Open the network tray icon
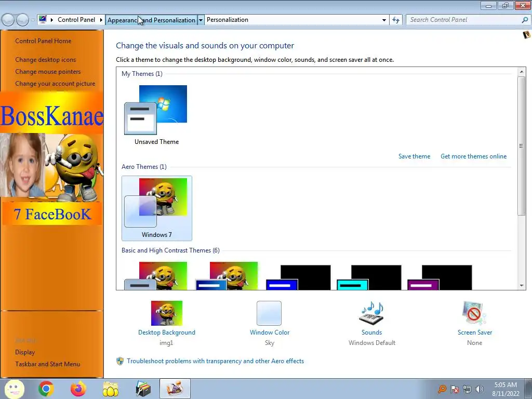Viewport: 532px width, 399px height. pyautogui.click(x=467, y=389)
